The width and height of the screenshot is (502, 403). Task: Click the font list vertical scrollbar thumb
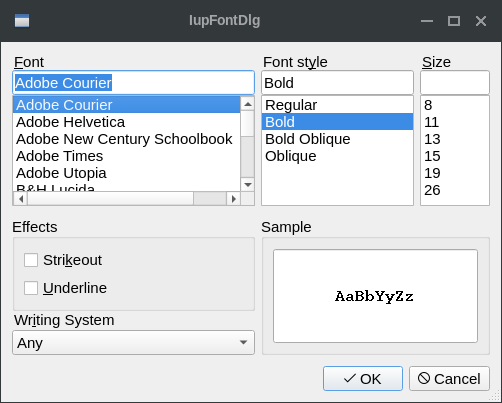(x=248, y=124)
